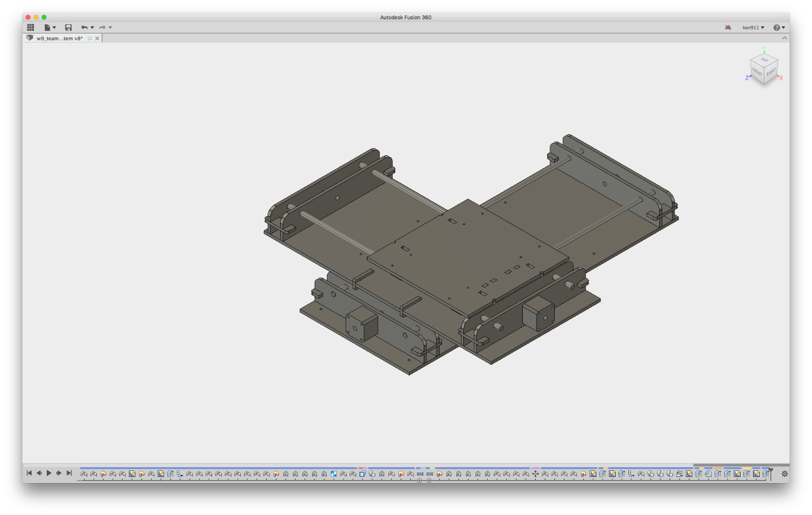The width and height of the screenshot is (812, 515).
Task: Click the TOP face of the ViewCube
Action: [x=764, y=60]
